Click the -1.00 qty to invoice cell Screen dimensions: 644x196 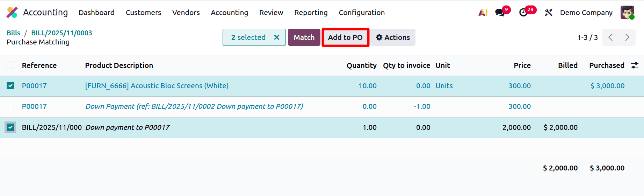click(422, 106)
